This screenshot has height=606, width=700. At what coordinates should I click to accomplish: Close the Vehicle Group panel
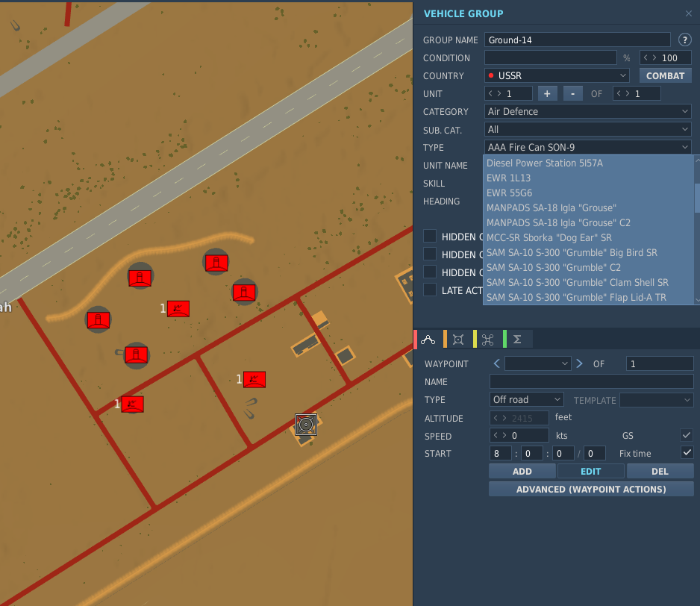(688, 13)
